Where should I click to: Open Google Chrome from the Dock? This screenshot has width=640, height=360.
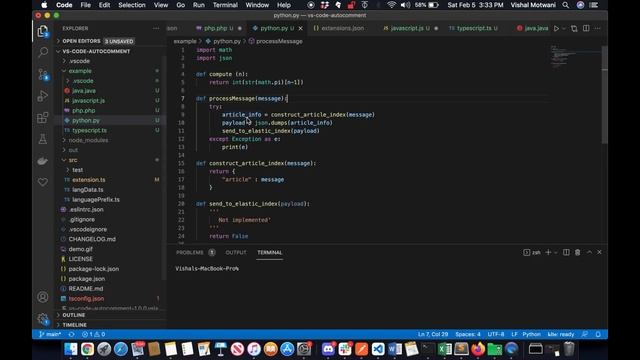point(87,349)
